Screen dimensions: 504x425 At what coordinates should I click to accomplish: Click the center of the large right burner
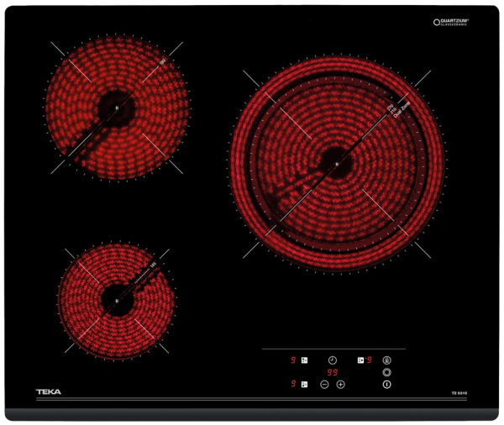[x=336, y=162]
